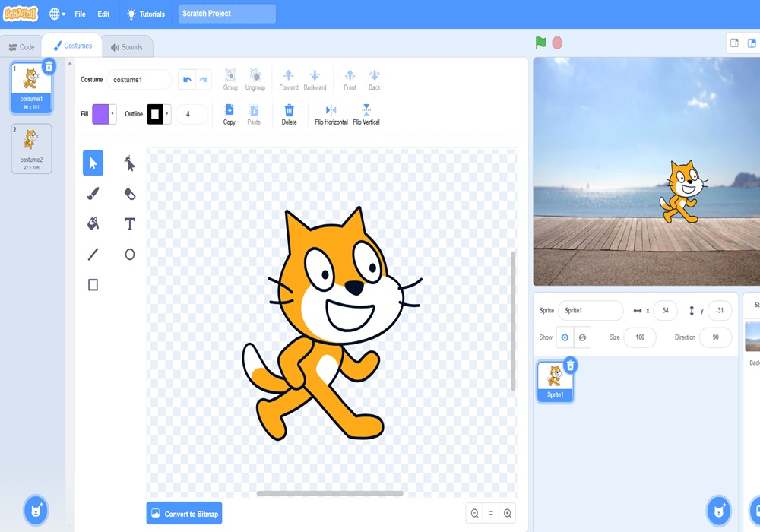Move selection Forward one layer

coord(288,80)
